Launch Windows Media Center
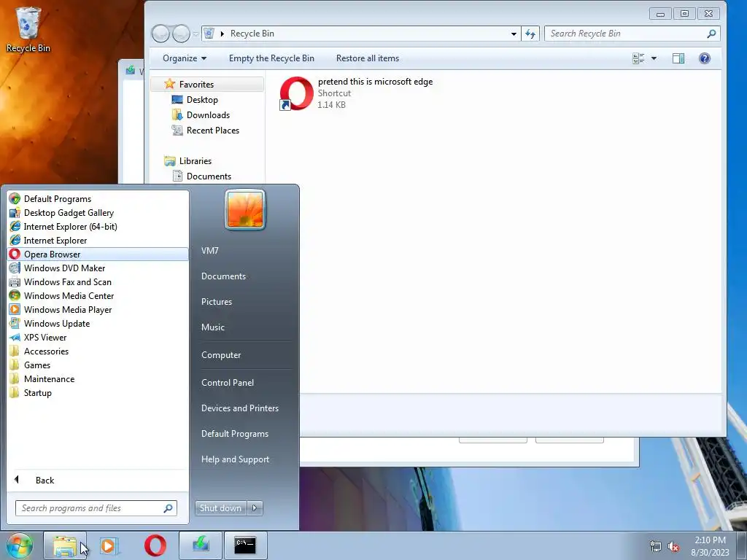The image size is (747, 560). coord(98,295)
